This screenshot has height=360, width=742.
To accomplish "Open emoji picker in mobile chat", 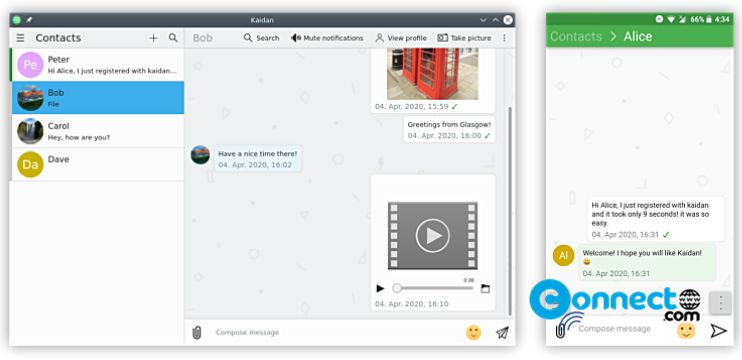I will [686, 331].
